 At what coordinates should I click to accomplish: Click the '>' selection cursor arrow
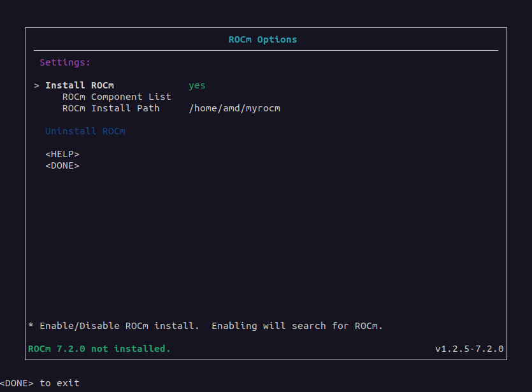click(37, 85)
